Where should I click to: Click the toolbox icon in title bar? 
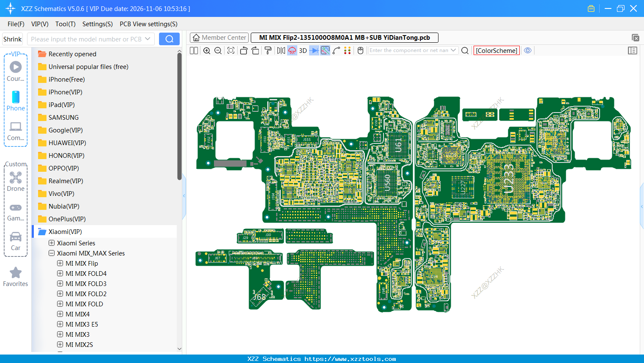(591, 8)
